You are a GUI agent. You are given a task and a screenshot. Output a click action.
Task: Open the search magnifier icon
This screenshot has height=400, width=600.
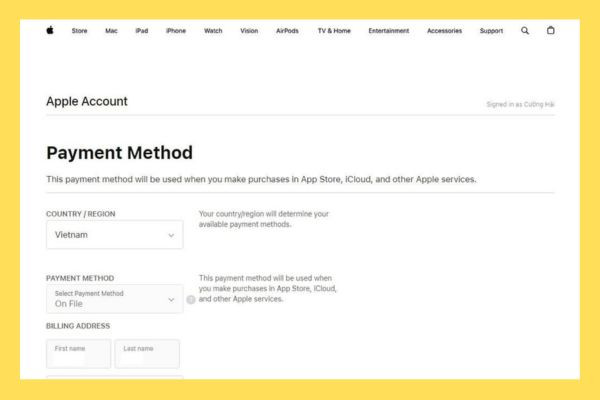pyautogui.click(x=525, y=31)
